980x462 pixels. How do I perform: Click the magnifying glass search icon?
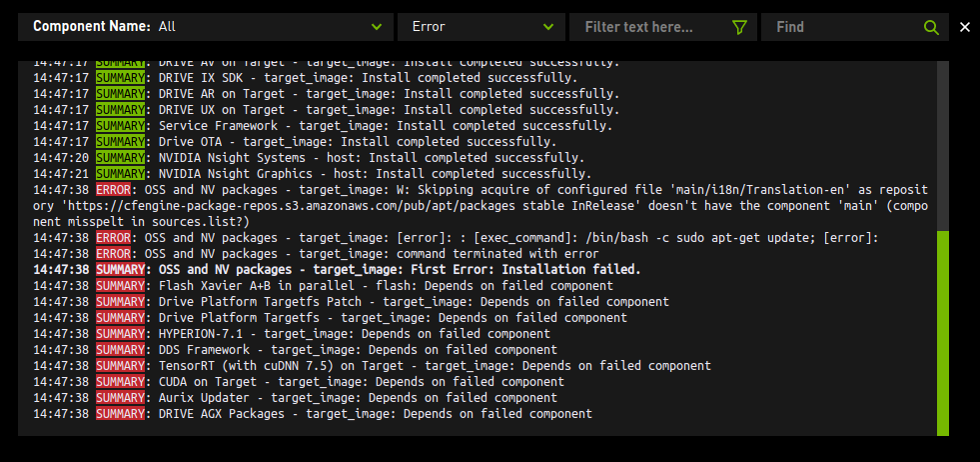[931, 27]
